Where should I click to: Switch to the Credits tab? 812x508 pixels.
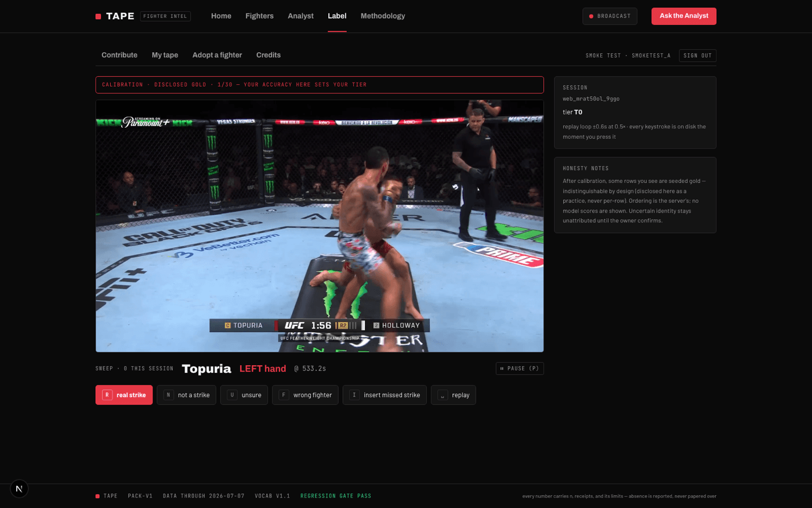pyautogui.click(x=269, y=55)
